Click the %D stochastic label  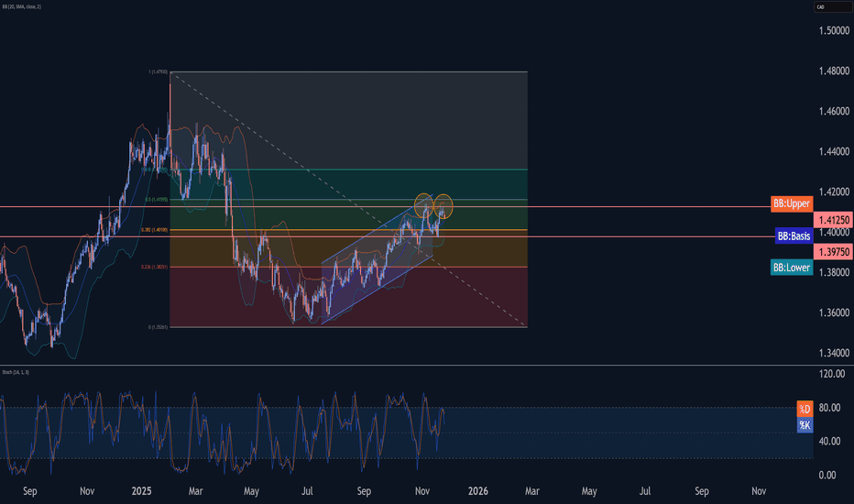[805, 408]
